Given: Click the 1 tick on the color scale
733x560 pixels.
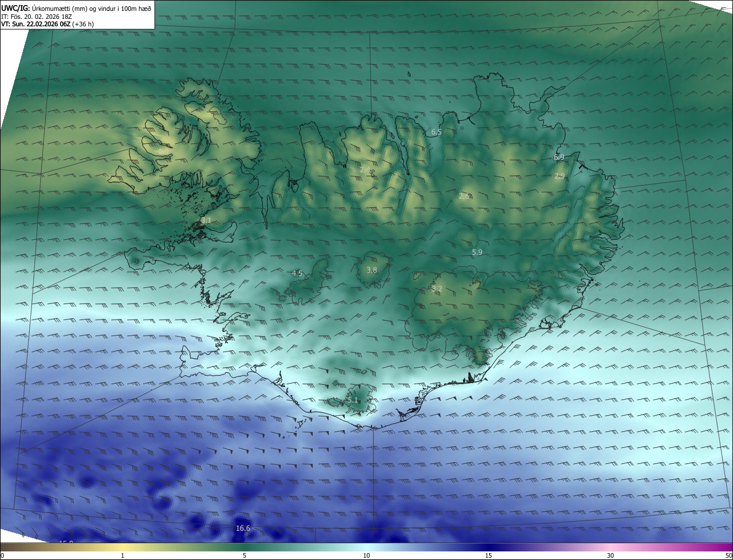Looking at the screenshot, I should coord(123,555).
